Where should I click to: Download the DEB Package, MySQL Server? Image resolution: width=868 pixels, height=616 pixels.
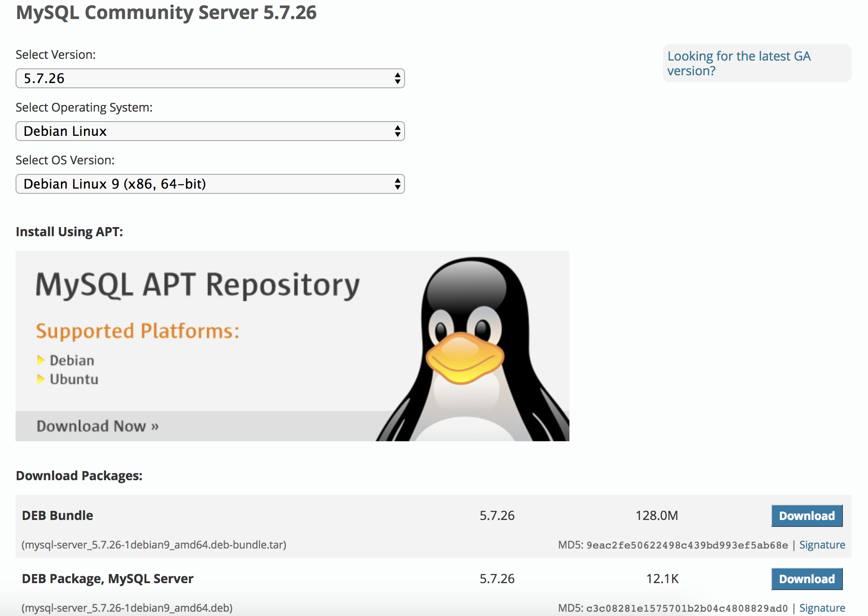pyautogui.click(x=807, y=579)
